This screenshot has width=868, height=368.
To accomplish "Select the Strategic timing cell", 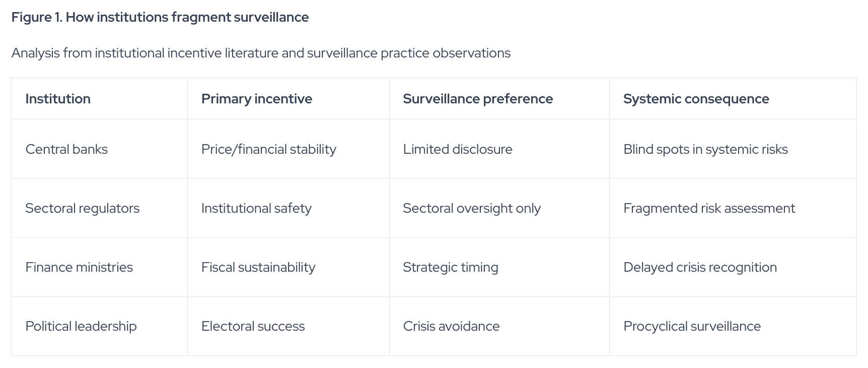I will point(499,267).
